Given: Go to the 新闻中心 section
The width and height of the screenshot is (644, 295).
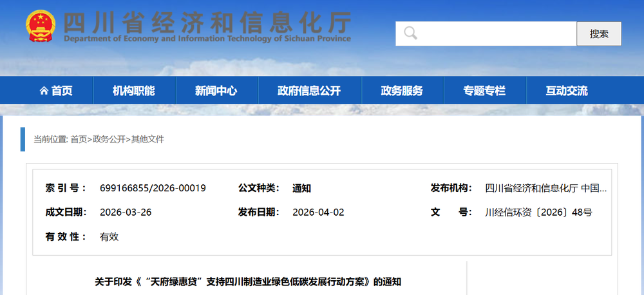Looking at the screenshot, I should pos(216,91).
